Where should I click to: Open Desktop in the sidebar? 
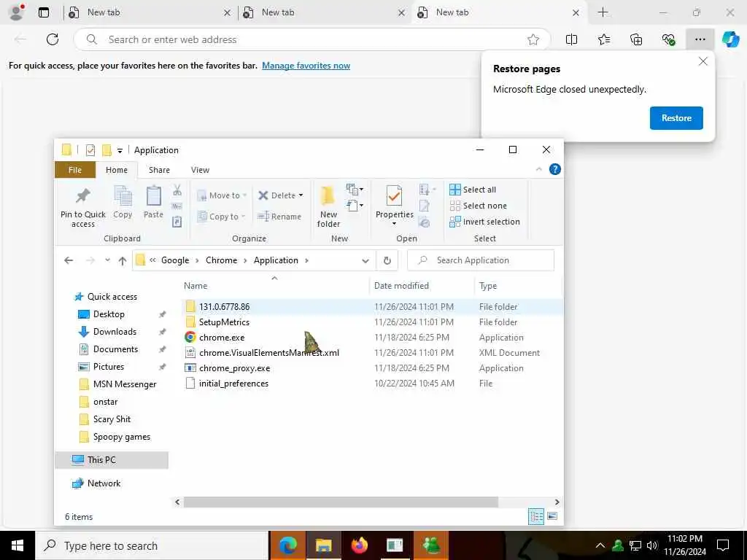coord(109,314)
